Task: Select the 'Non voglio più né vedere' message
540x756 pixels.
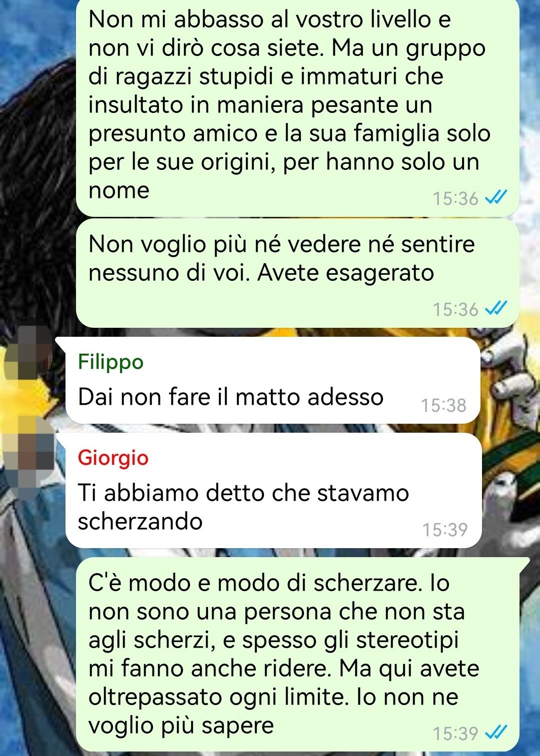Action: coord(297,273)
